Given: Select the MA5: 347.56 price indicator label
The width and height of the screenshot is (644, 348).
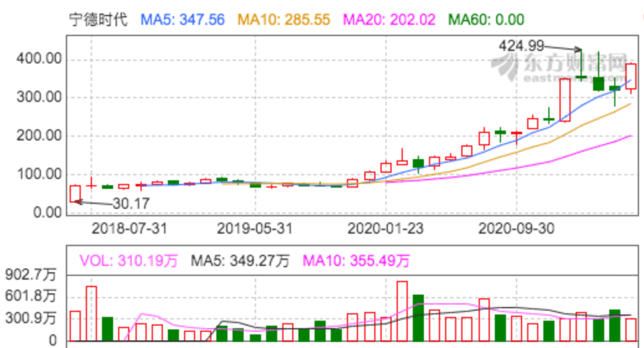Looking at the screenshot, I should (x=183, y=19).
